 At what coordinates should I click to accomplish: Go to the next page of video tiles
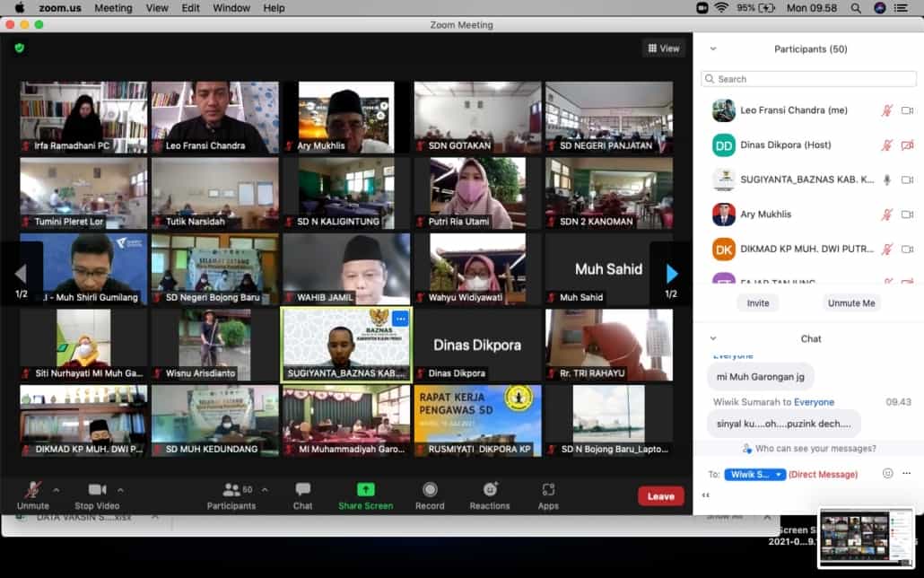pos(671,274)
